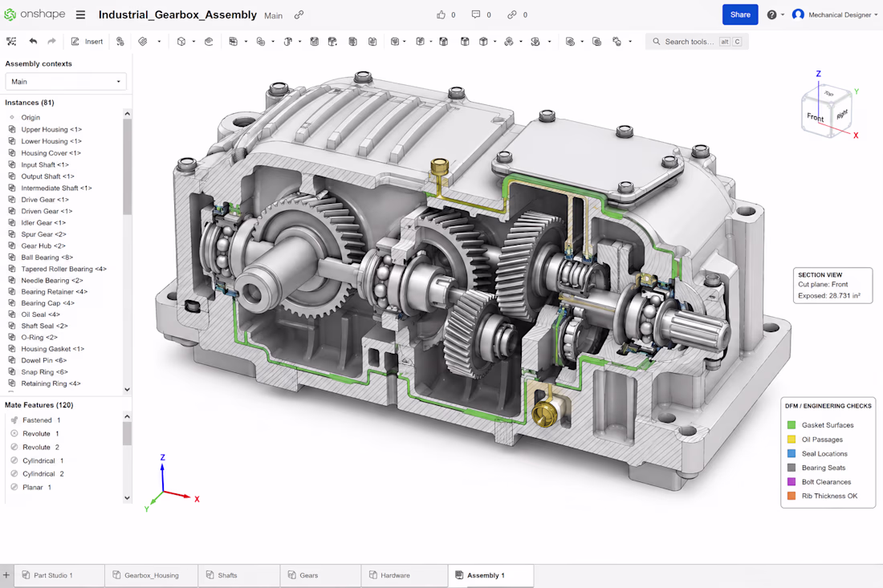Image resolution: width=883 pixels, height=588 pixels.
Task: Open the Mechanical Designer account dropdown
Action: 835,14
